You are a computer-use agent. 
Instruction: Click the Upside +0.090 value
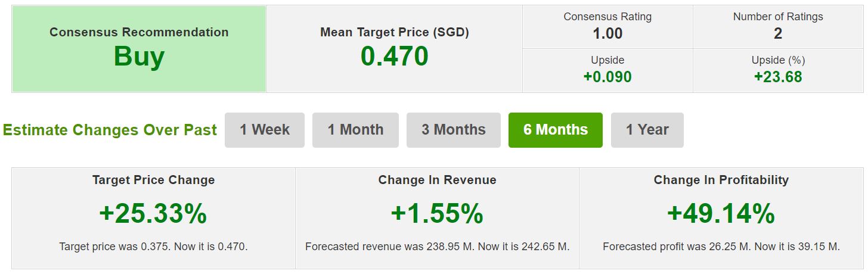(x=607, y=77)
